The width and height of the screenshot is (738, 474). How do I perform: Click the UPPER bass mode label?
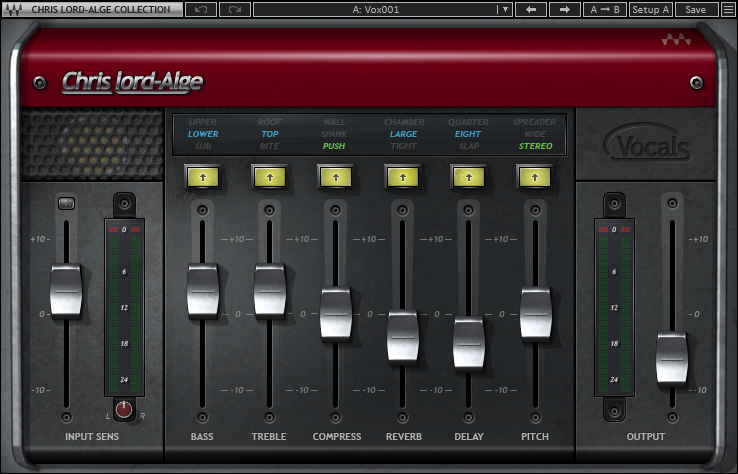point(203,122)
